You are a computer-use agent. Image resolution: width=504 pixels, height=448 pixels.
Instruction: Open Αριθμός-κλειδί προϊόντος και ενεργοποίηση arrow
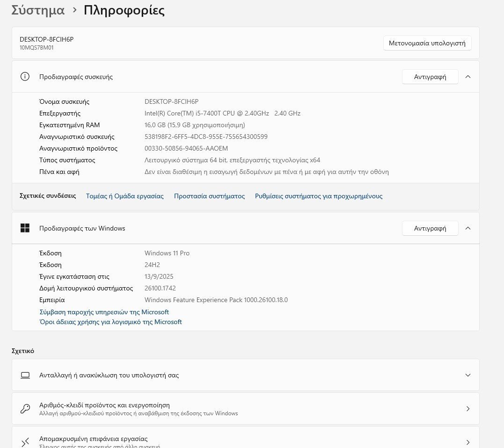pos(468,409)
